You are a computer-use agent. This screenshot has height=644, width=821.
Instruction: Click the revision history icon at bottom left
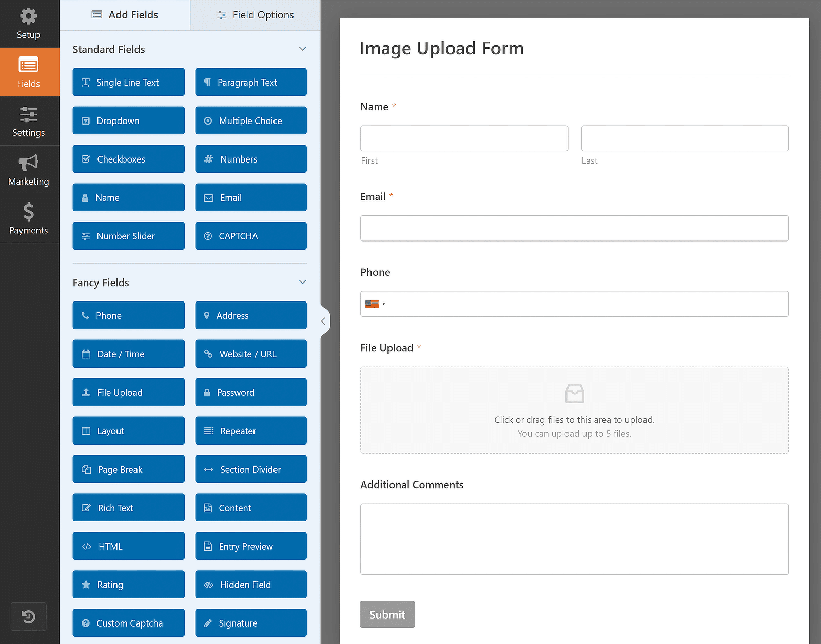click(28, 616)
